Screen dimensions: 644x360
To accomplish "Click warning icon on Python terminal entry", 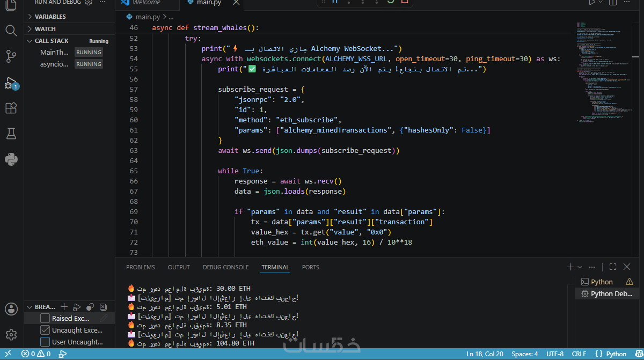I will [630, 282].
